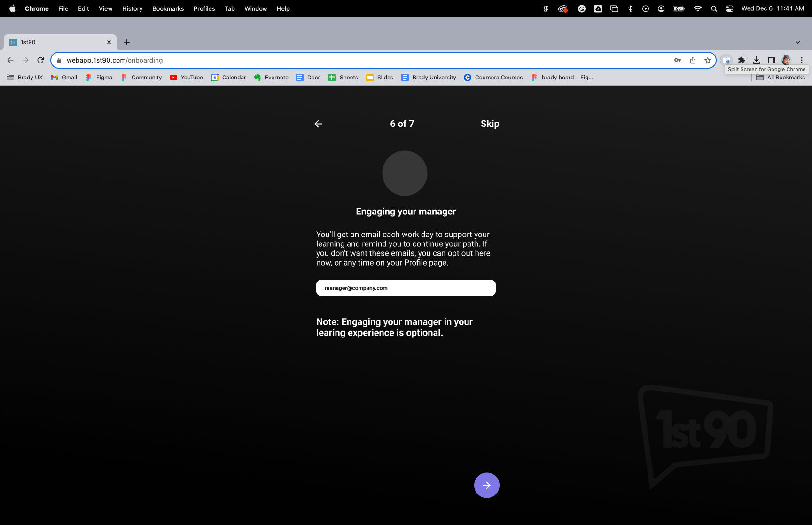Open the Chrome profile avatar

click(786, 60)
